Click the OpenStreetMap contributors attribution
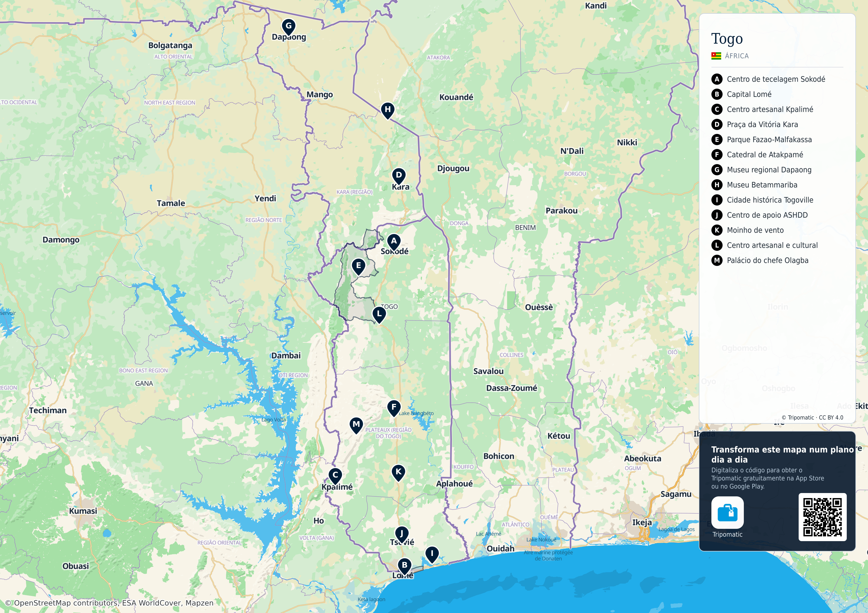868x613 pixels. click(110, 603)
